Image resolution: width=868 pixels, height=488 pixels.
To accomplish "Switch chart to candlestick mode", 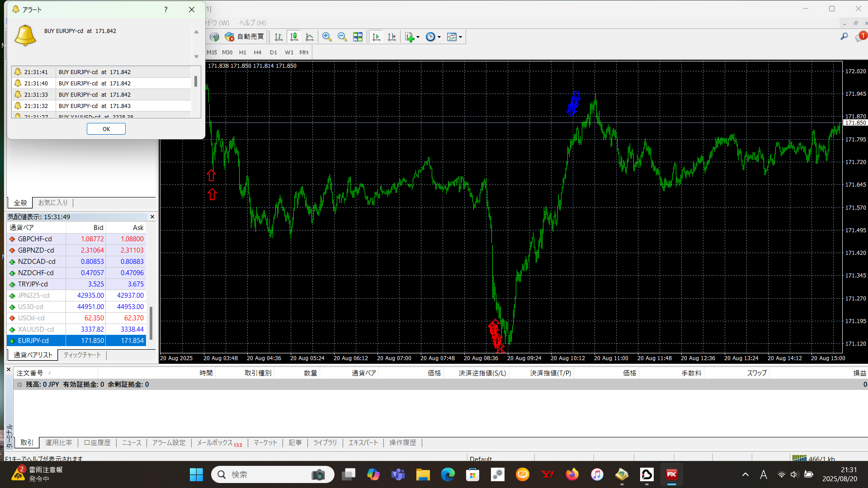I will (294, 37).
